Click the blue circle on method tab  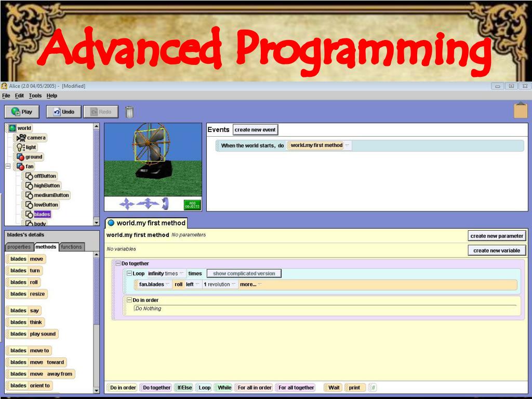point(111,223)
